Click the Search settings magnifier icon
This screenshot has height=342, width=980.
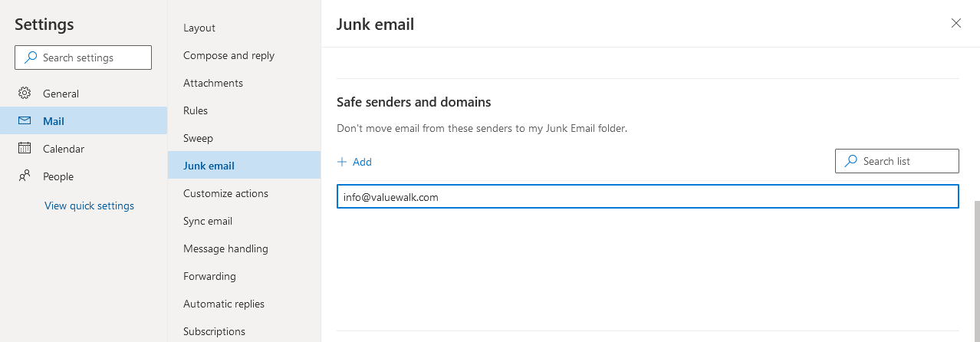pyautogui.click(x=31, y=58)
